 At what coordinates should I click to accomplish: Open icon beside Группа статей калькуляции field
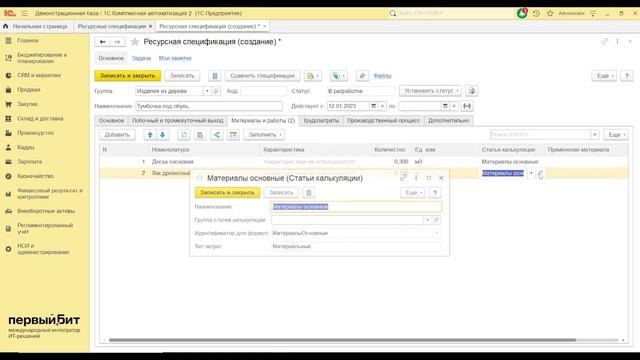436,220
